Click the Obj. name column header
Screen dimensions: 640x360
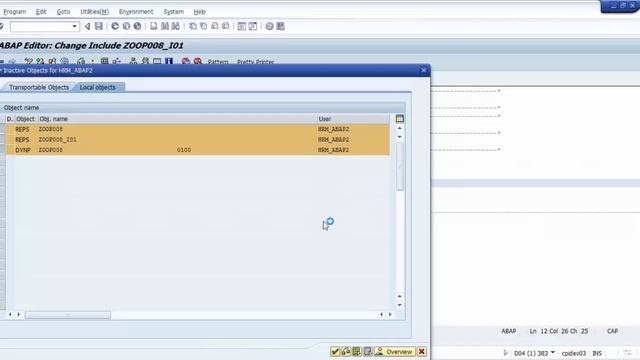[x=177, y=119]
